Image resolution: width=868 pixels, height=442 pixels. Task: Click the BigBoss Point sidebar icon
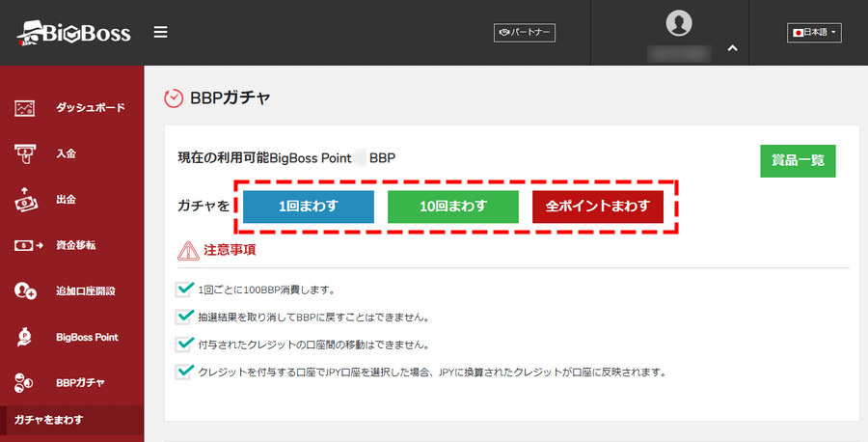click(x=24, y=337)
